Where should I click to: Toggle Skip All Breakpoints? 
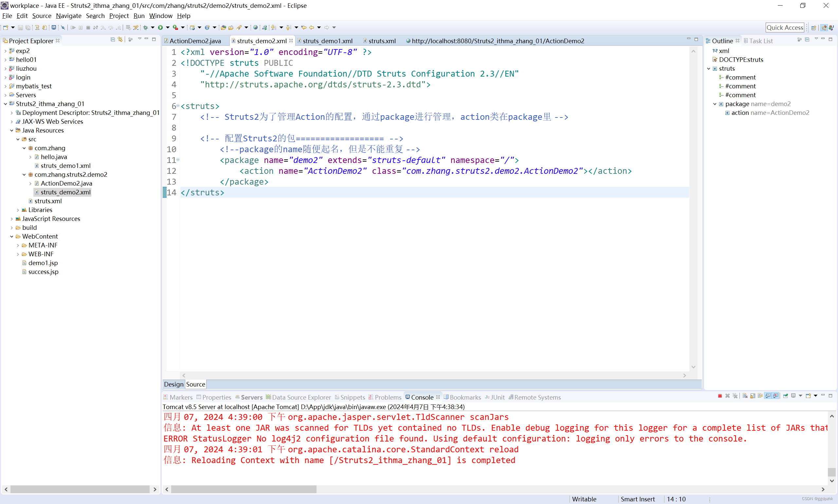click(x=63, y=27)
